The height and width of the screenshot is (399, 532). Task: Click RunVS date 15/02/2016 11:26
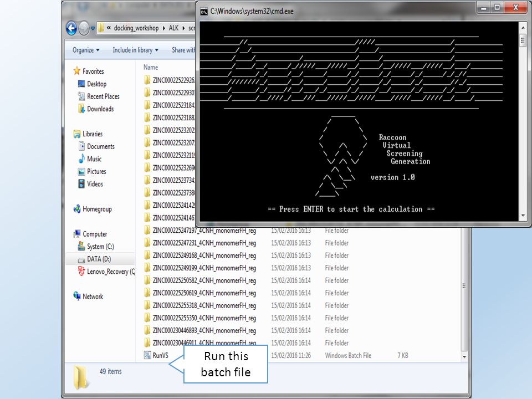[291, 356]
